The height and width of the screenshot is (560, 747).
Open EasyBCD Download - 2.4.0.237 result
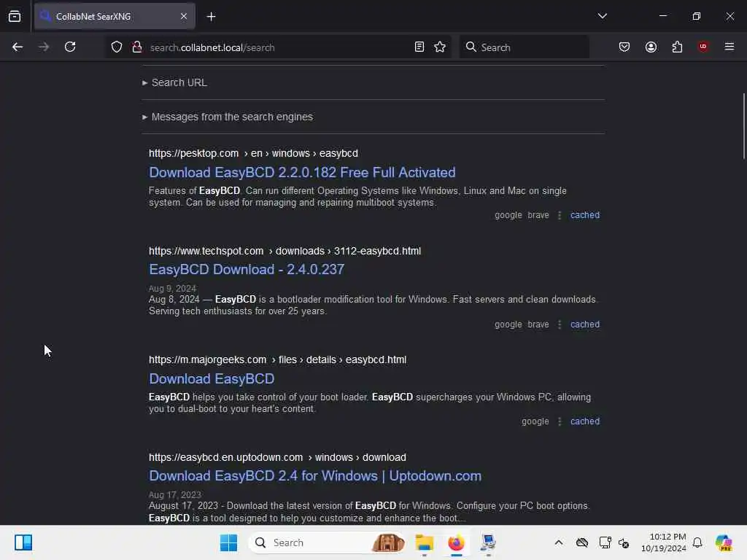(247, 270)
